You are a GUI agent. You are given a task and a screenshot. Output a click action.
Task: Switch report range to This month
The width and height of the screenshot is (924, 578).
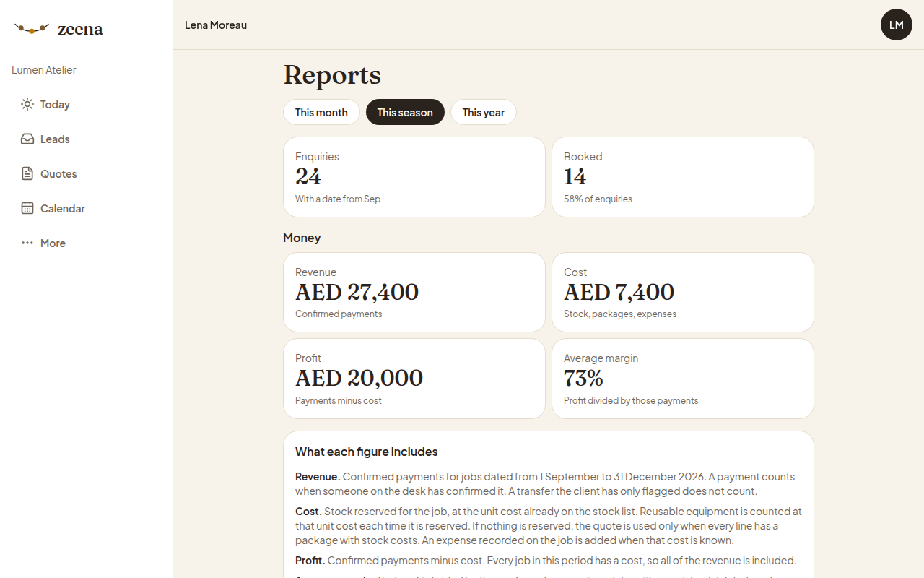321,112
